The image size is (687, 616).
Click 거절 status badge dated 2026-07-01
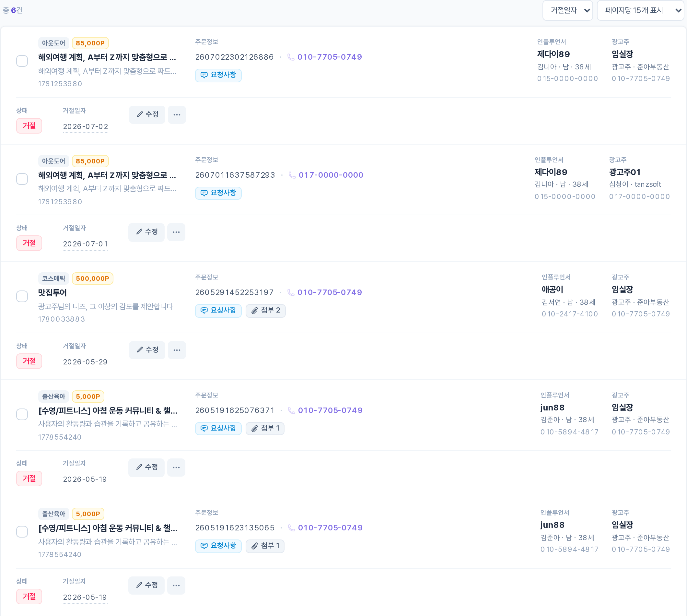coord(29,243)
